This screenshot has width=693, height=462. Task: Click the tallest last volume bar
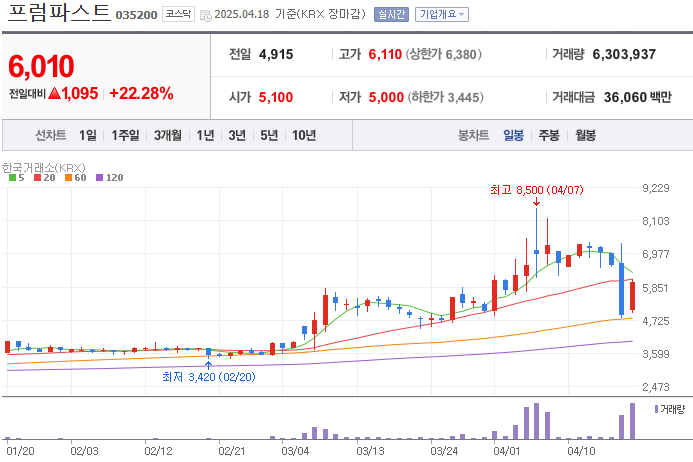(x=632, y=421)
